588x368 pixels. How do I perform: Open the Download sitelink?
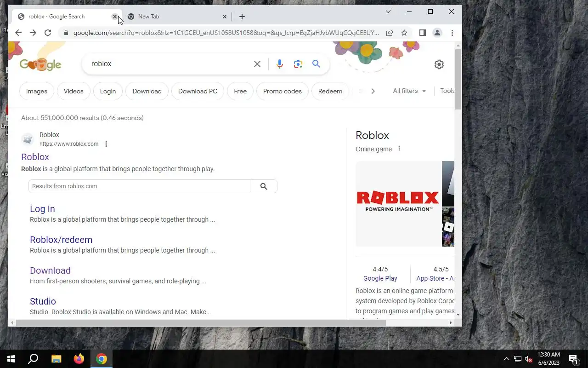pyautogui.click(x=50, y=270)
